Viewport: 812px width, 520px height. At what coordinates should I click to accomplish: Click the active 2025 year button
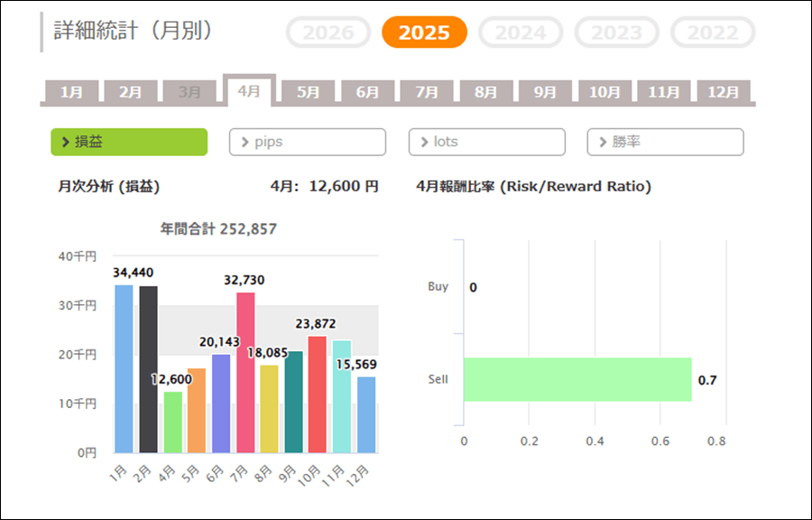point(424,32)
